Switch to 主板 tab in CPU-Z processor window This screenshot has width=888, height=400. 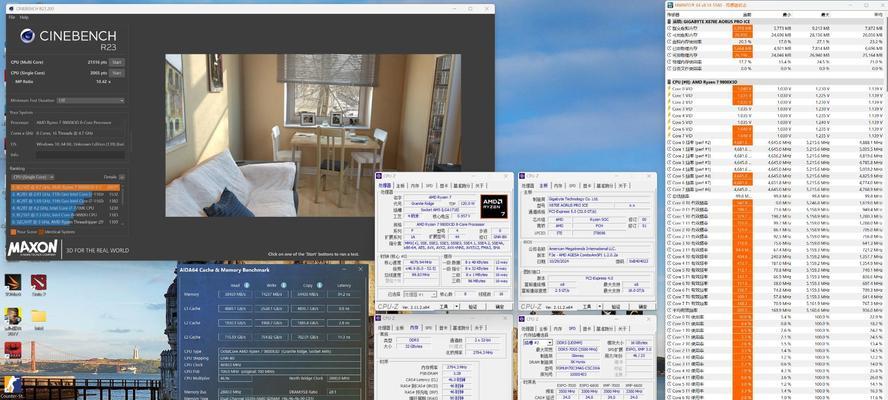(400, 185)
